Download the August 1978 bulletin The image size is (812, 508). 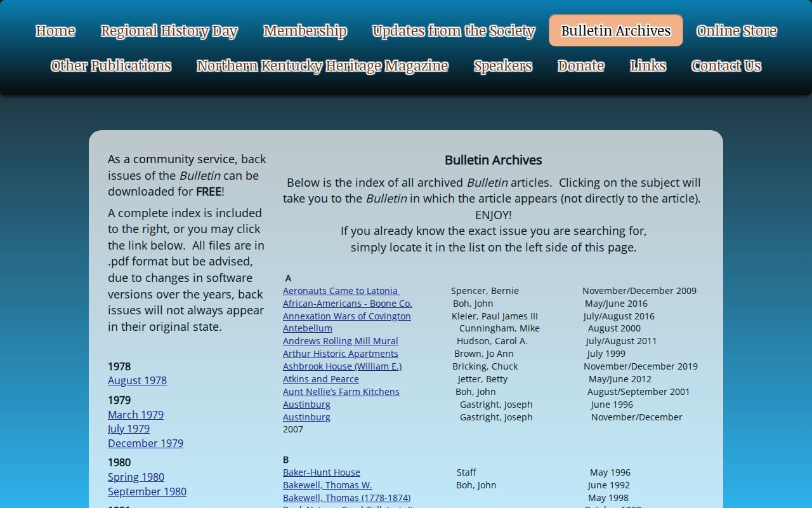click(x=137, y=380)
